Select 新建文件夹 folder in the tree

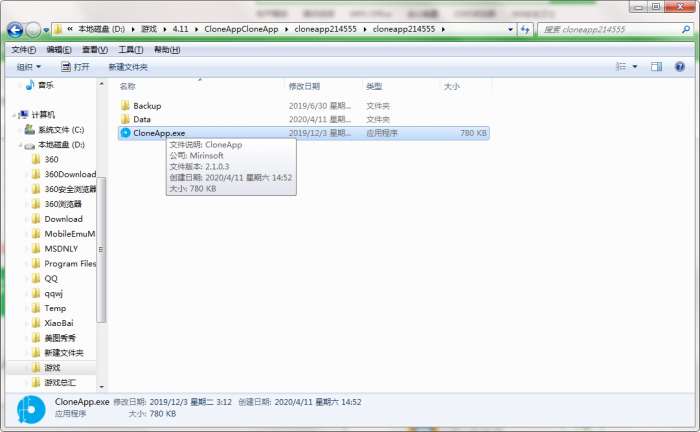(64, 353)
